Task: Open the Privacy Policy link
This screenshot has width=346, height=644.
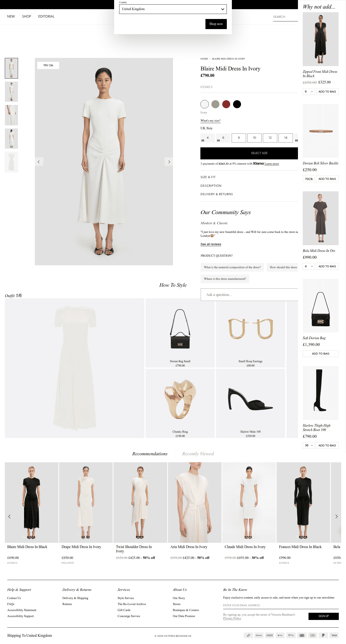Action: tap(232, 618)
